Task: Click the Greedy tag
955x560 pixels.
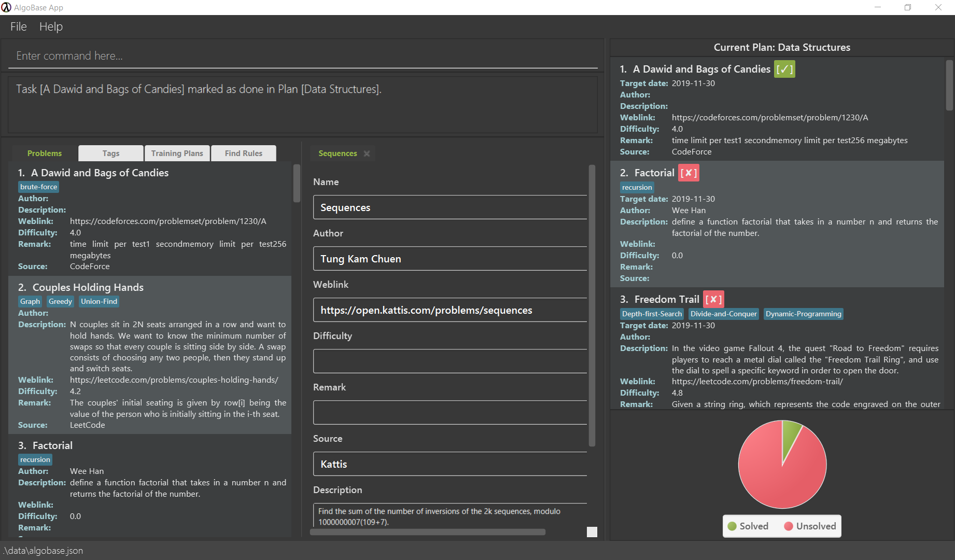Action: [60, 301]
